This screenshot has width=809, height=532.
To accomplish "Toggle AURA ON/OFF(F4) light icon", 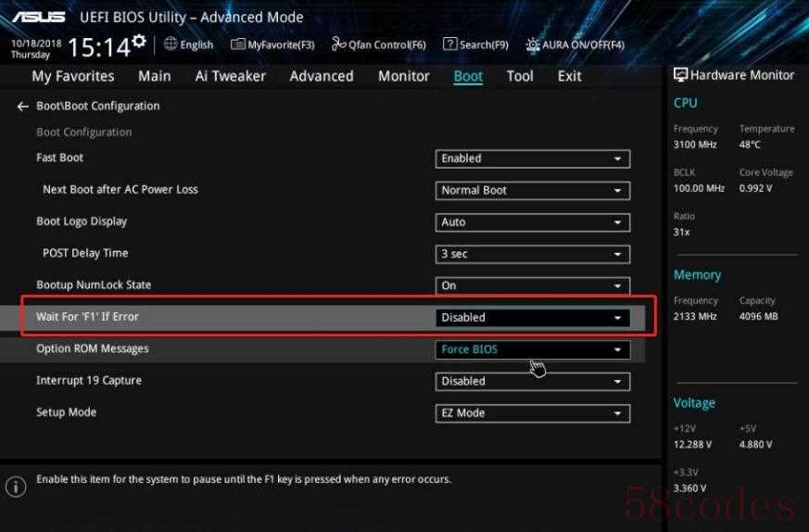I will point(533,44).
